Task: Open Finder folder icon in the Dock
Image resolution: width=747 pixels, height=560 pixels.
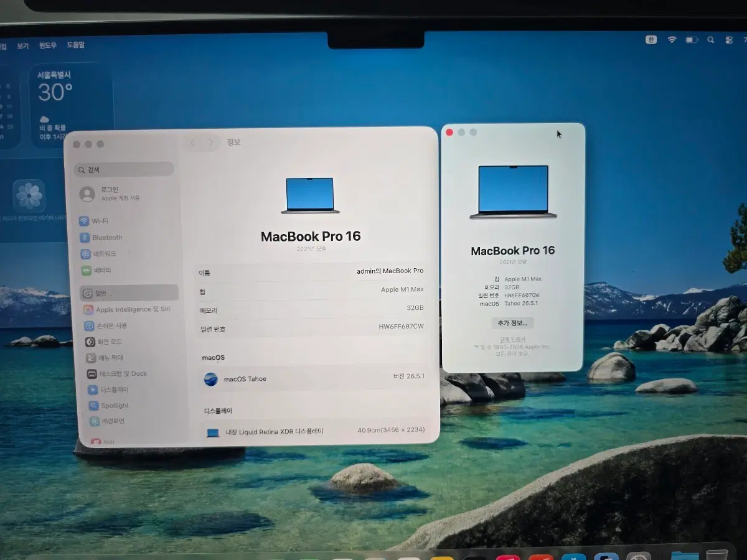Action: point(684,554)
